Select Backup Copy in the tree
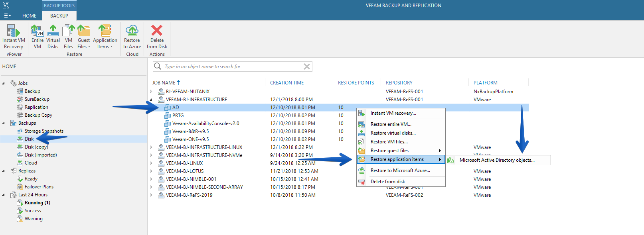 coord(38,115)
